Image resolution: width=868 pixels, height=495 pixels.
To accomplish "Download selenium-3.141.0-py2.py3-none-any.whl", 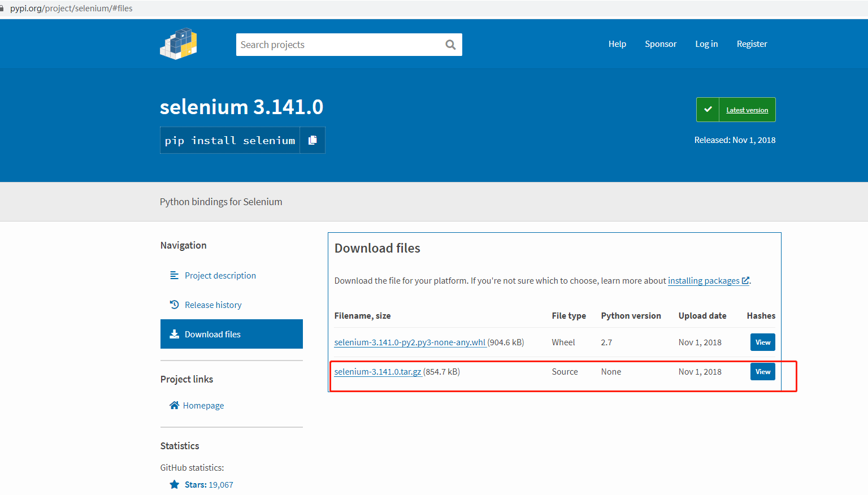I will tap(410, 342).
